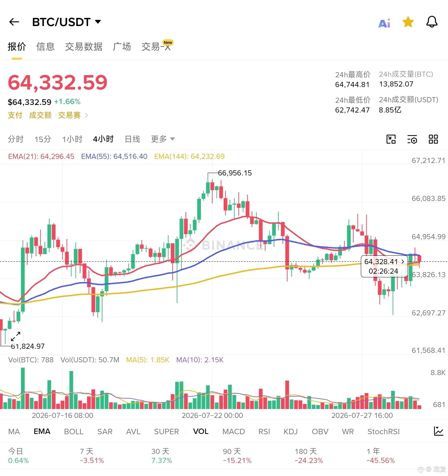Toggle the AVL indicator
Viewport: 448px width, 476px height.
(133, 431)
